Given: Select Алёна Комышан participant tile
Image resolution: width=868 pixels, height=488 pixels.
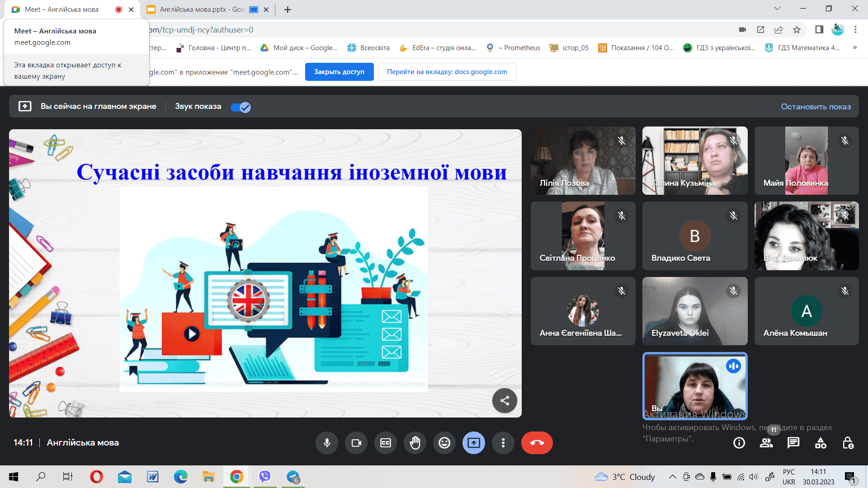Looking at the screenshot, I should (x=807, y=311).
